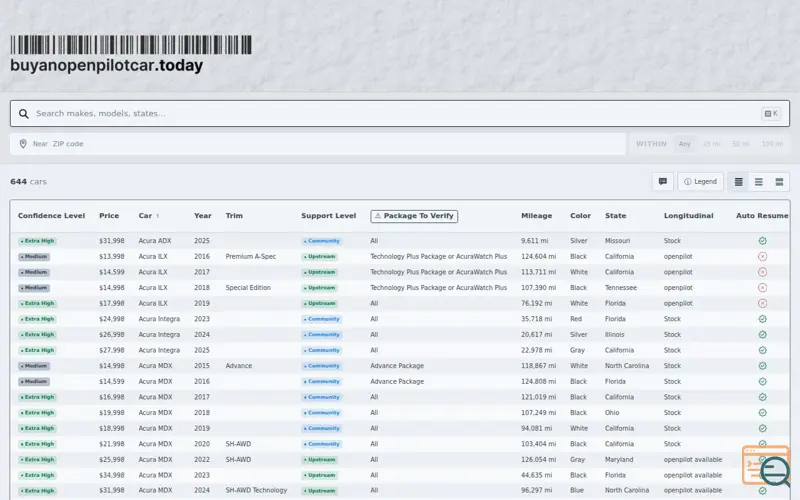
Task: Click Auto Resume check for 2025 Acura Integra
Action: (762, 351)
